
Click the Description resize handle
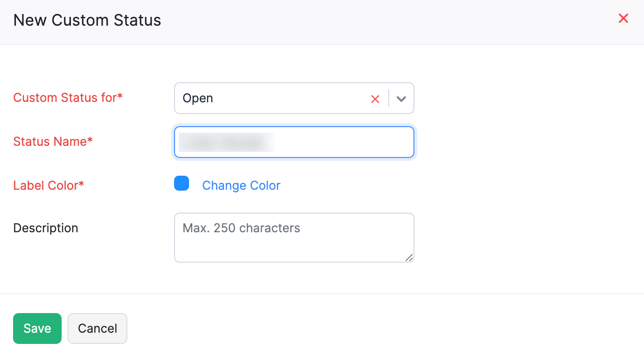point(410,257)
